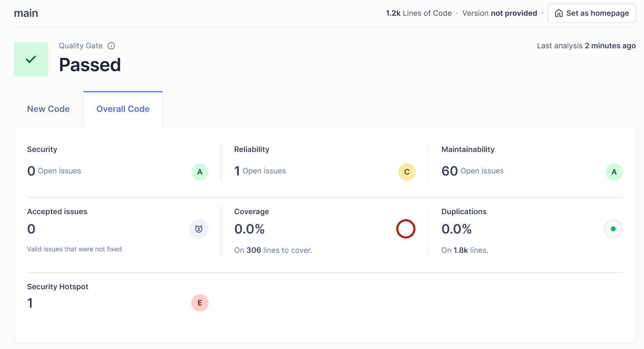Screen dimensions: 644x349
Task: Switch to the New Code tab
Action: tap(48, 109)
